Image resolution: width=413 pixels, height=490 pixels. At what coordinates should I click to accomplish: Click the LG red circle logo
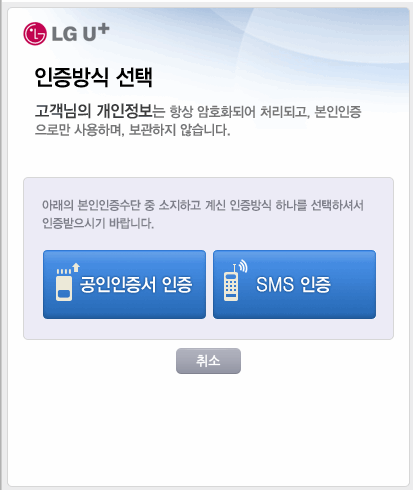pyautogui.click(x=35, y=34)
